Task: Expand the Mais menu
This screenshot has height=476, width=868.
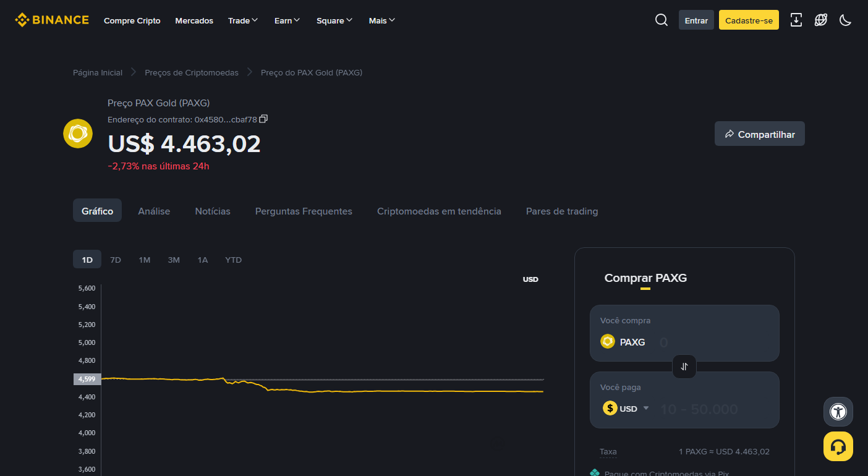Action: 381,20
